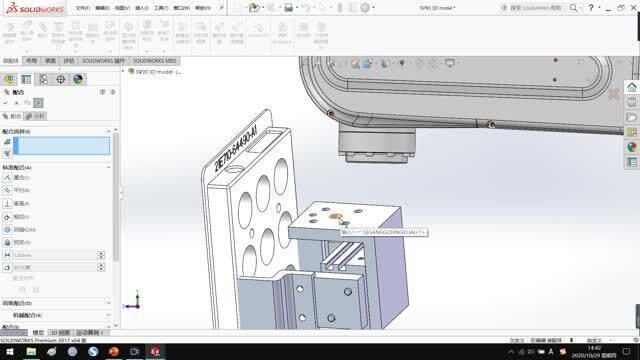Adjust the distance value spinner arrows
The width and height of the screenshot is (640, 360).
(x=101, y=255)
